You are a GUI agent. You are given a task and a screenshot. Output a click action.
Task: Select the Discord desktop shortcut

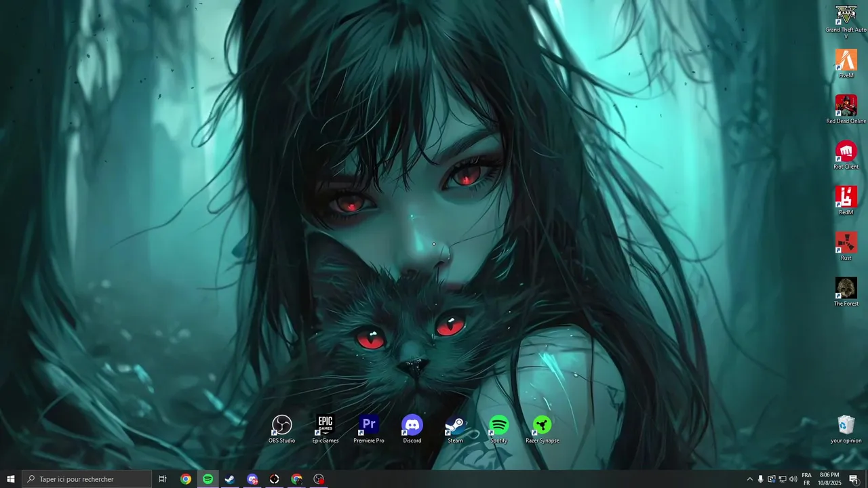pos(412,429)
